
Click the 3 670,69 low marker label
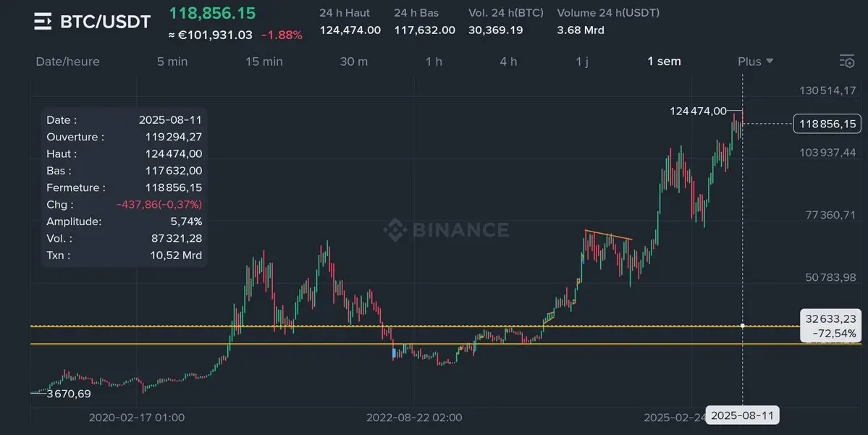[x=69, y=394]
